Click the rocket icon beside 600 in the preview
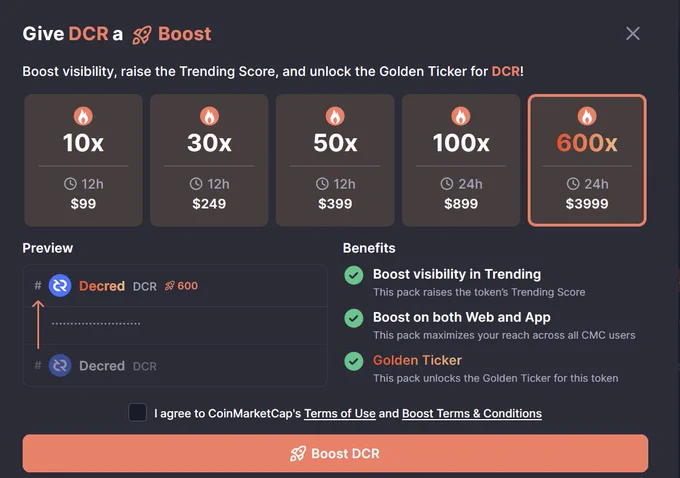The height and width of the screenshot is (478, 680). 170,285
